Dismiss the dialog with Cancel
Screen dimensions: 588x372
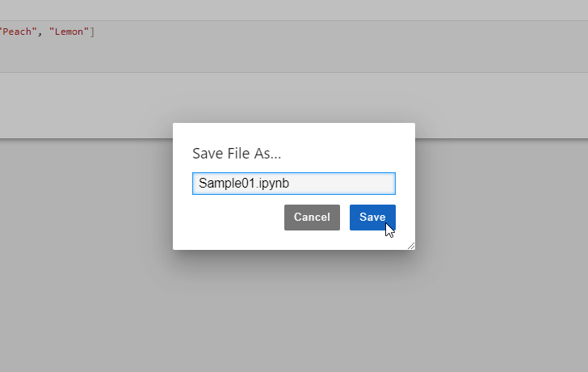click(312, 218)
